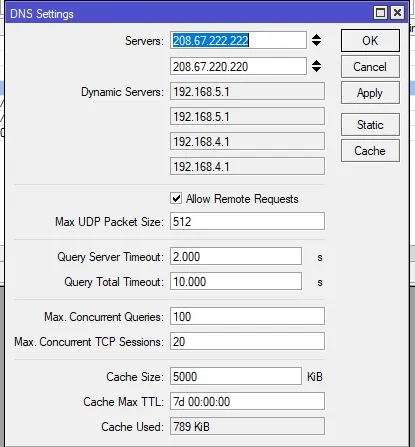Click the Dynamic Servers label

(122, 92)
